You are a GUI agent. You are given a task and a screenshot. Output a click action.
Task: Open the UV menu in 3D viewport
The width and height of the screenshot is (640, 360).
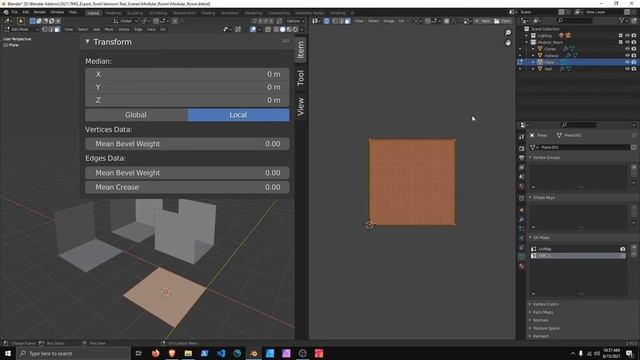(163, 29)
